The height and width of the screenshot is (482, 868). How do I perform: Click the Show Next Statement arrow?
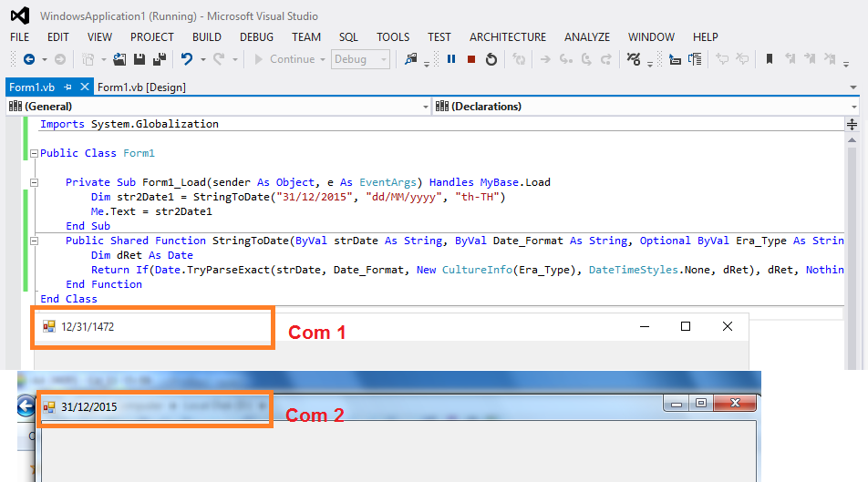[545, 59]
